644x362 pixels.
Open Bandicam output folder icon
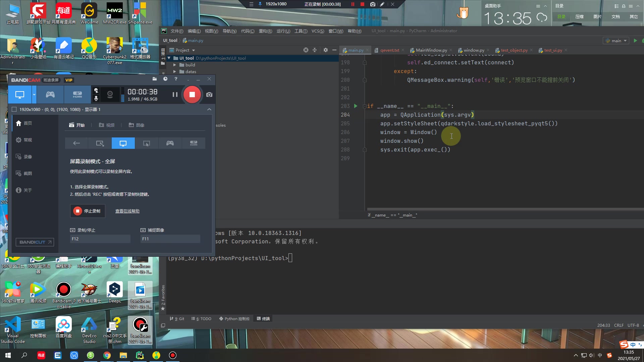click(155, 79)
